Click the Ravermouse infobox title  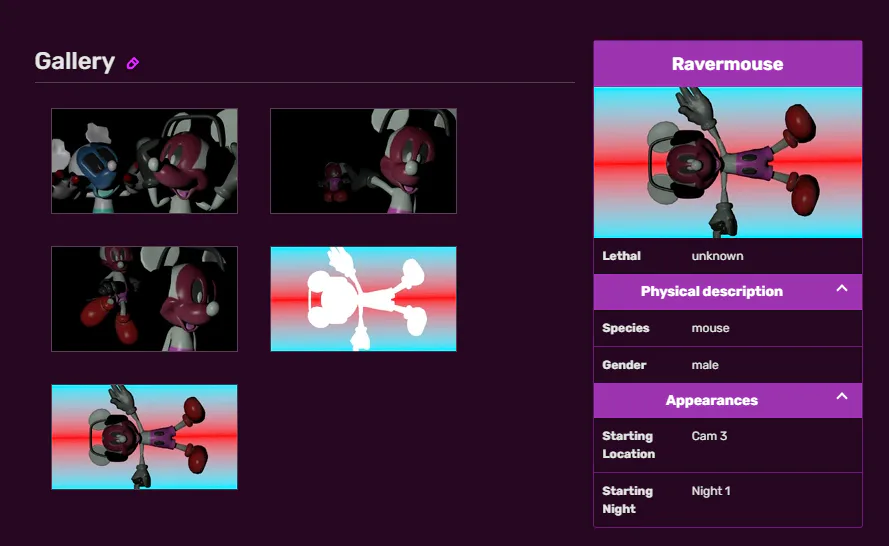coord(727,64)
